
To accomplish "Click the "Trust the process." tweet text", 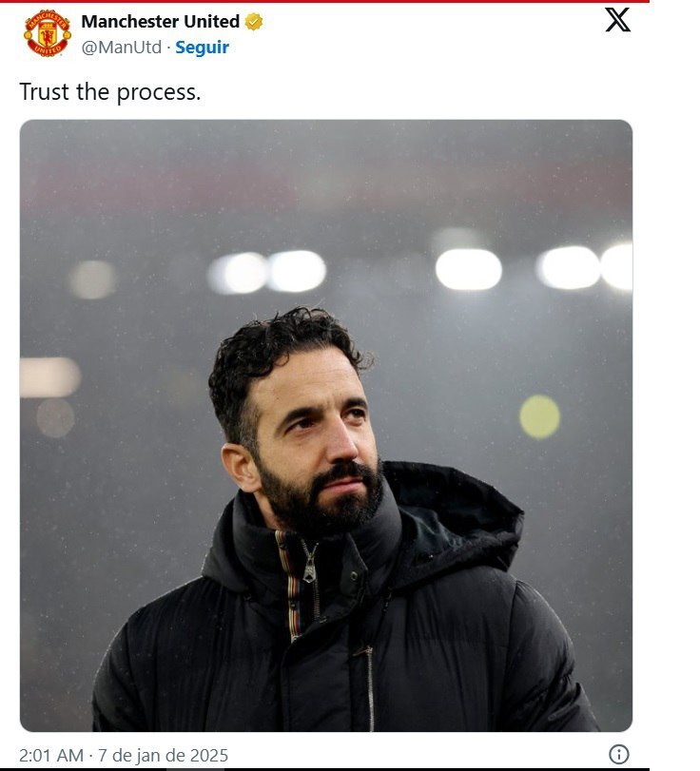I will 109,92.
